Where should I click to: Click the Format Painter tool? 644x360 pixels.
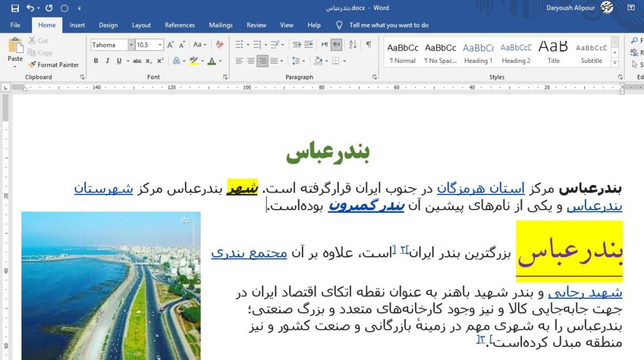pyautogui.click(x=53, y=65)
